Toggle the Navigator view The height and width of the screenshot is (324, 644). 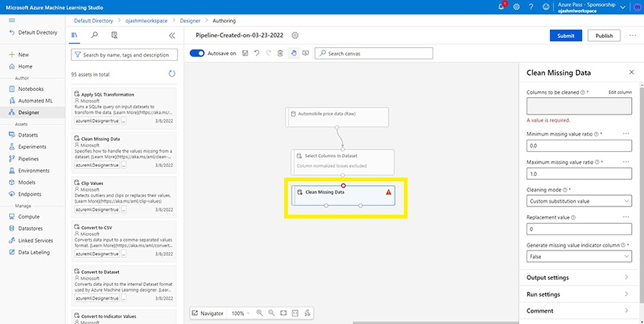tap(208, 313)
